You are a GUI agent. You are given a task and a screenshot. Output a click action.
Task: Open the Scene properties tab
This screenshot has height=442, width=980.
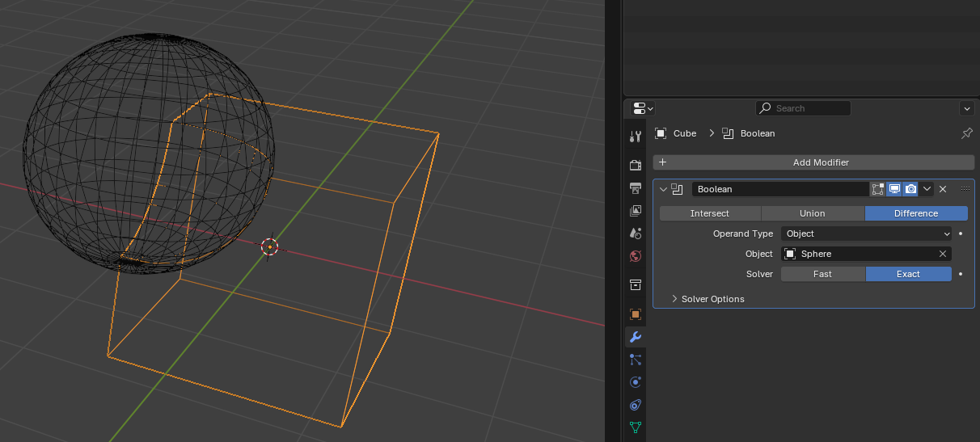(636, 233)
